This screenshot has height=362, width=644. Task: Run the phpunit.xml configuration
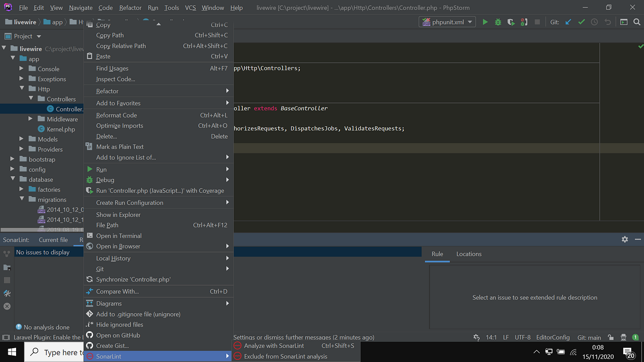(x=485, y=21)
